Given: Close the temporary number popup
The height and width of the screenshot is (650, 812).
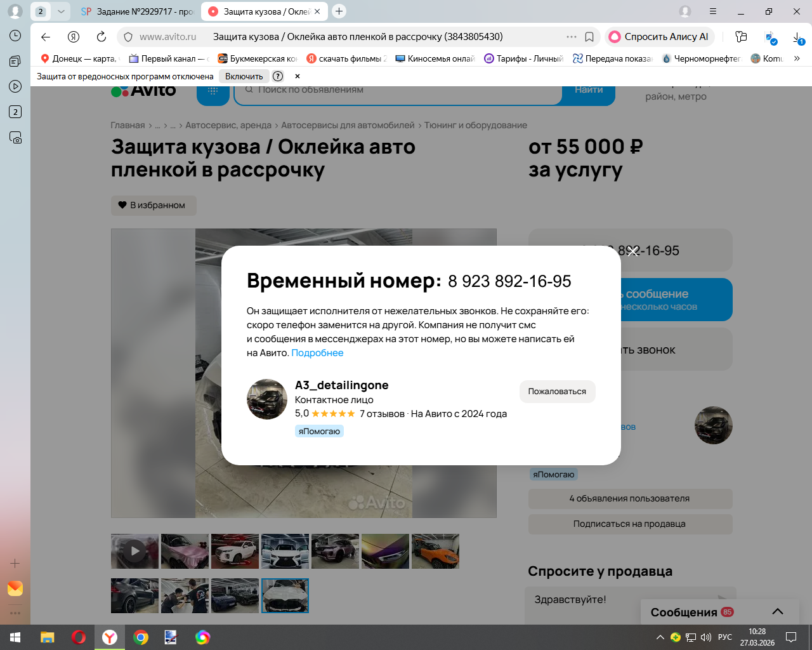Looking at the screenshot, I should (632, 252).
